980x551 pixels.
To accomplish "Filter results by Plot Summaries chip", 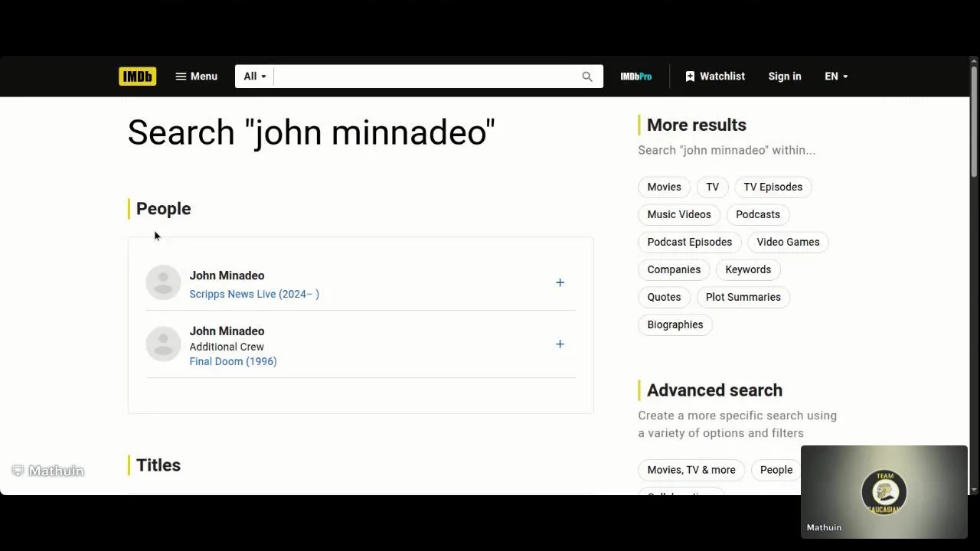I will point(743,297).
